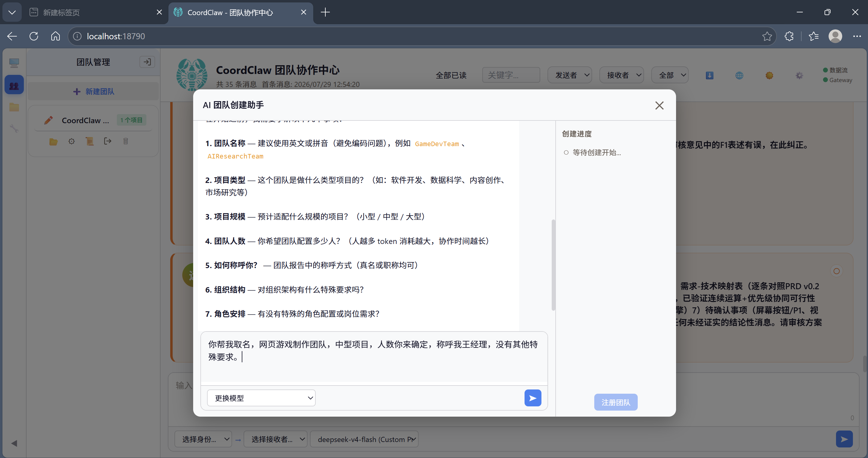Close the 新建标签页 tab
868x458 pixels.
pos(159,12)
